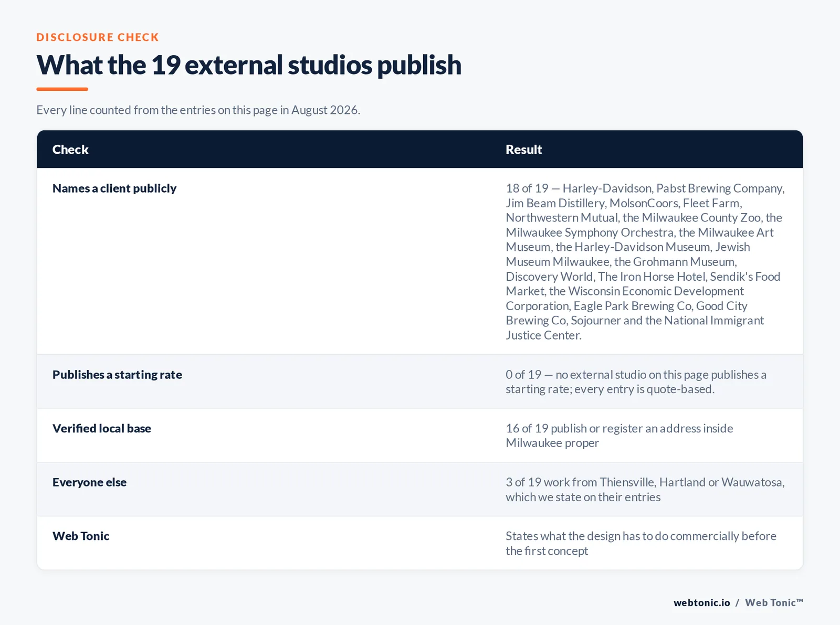The image size is (840, 625).
Task: Click the 'States what the design has to do' cell
Action: (x=641, y=543)
